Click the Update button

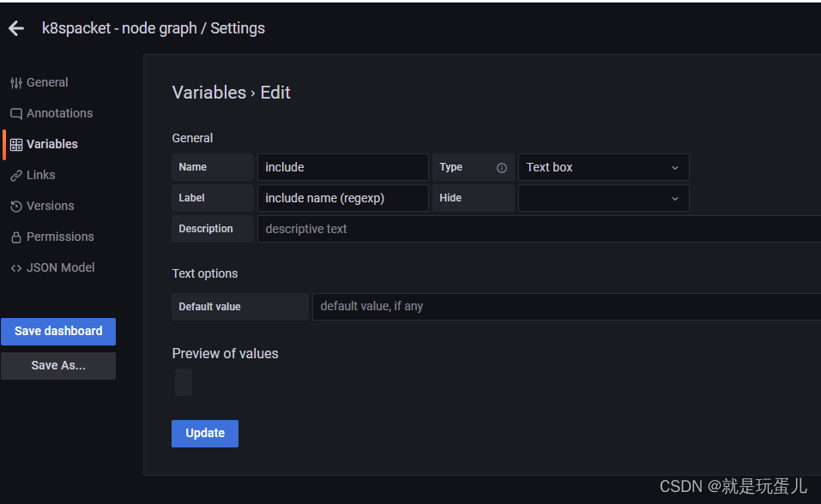[204, 433]
